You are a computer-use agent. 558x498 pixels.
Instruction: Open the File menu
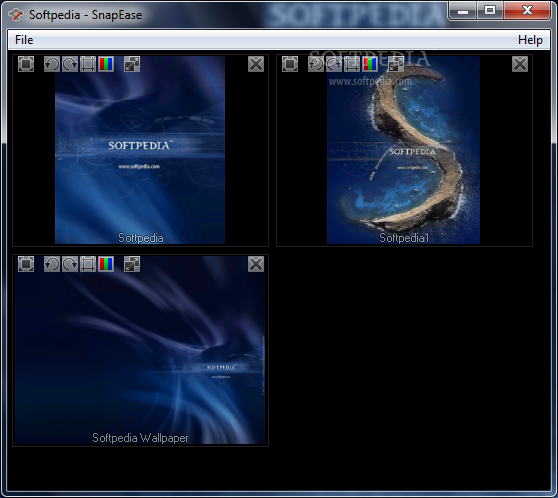(x=24, y=40)
